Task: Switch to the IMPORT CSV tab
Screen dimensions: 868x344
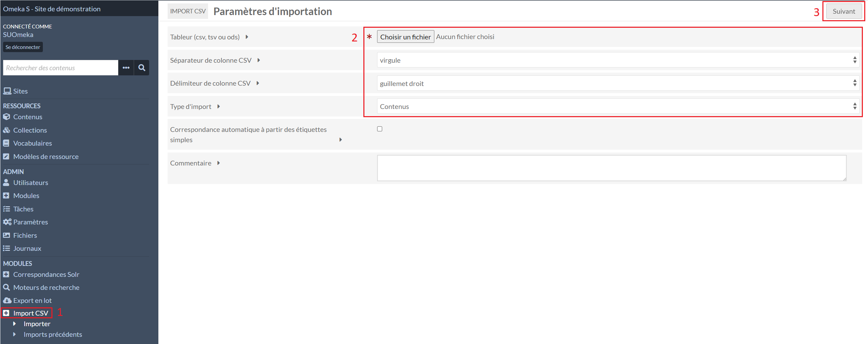Action: [188, 11]
